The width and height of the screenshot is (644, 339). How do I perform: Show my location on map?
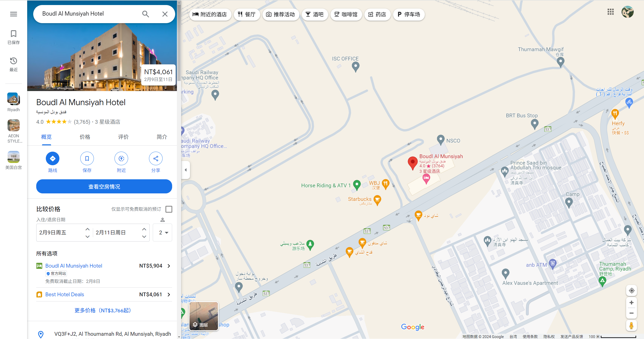pyautogui.click(x=631, y=291)
